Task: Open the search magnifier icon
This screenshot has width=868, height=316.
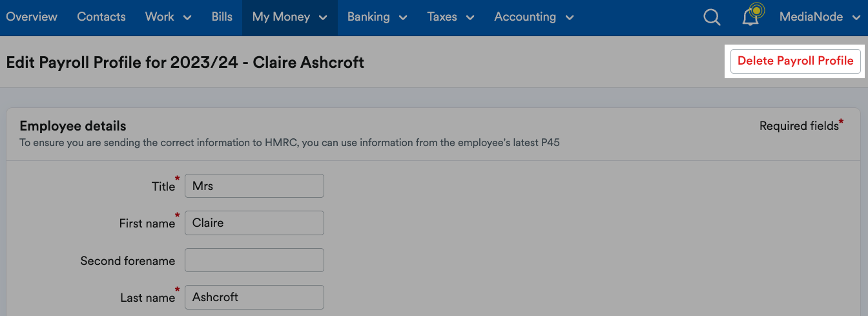Action: 712,17
